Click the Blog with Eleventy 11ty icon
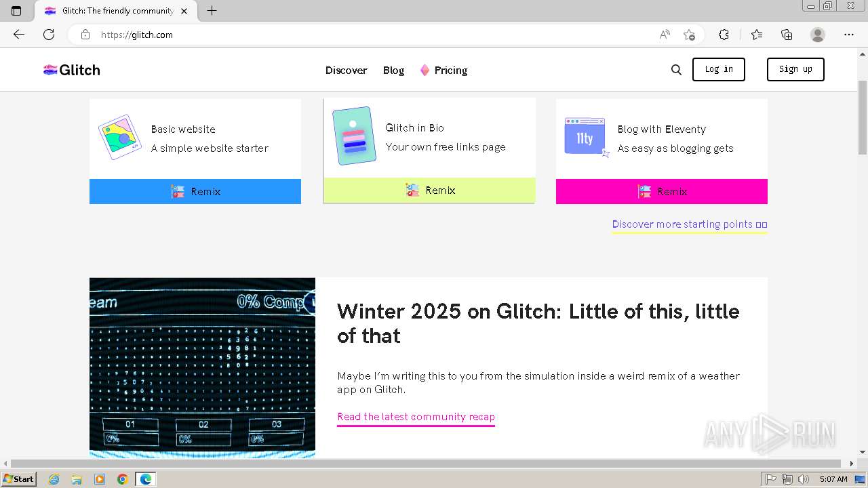Screen dimensions: 868x488 click(587, 137)
